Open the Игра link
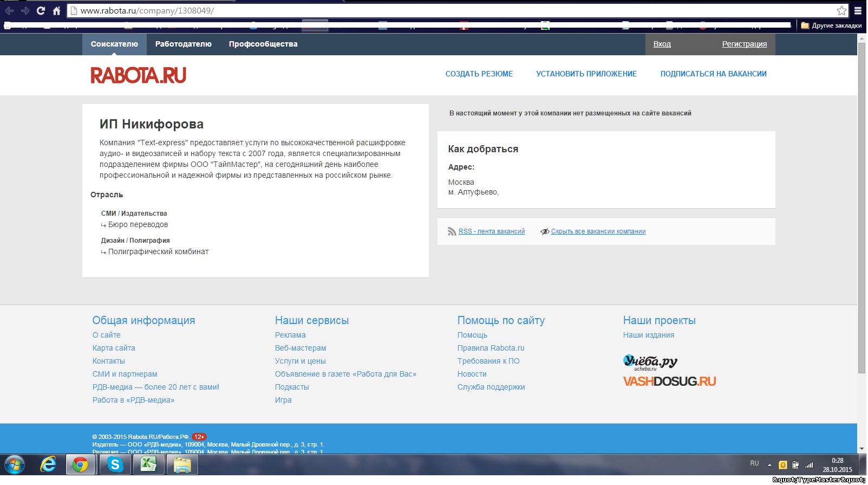The image size is (868, 485). (283, 400)
